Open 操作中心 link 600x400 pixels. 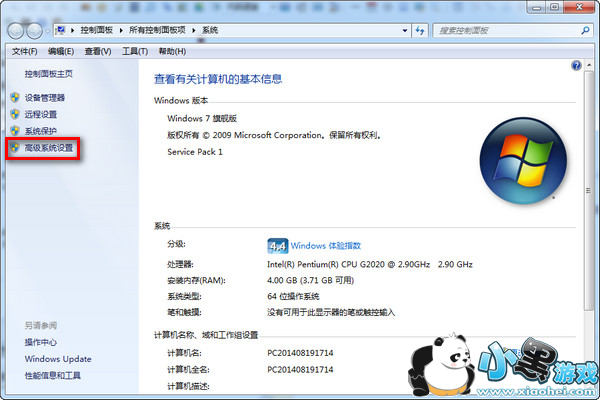tap(41, 342)
